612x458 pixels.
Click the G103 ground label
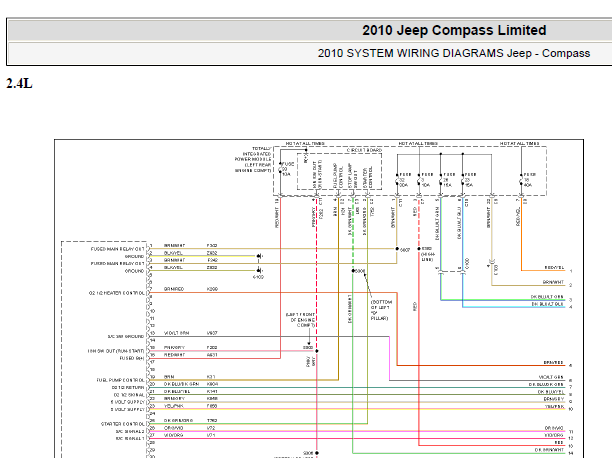[258, 277]
